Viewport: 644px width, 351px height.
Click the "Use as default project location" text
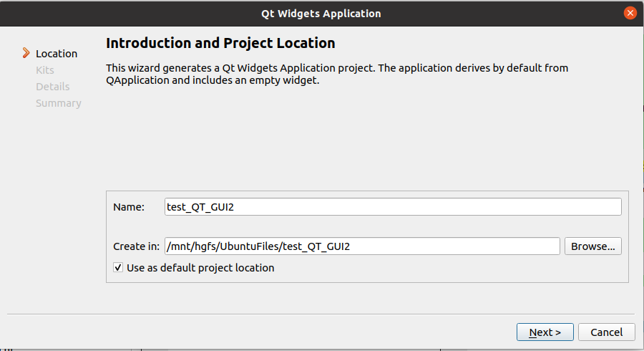point(200,268)
